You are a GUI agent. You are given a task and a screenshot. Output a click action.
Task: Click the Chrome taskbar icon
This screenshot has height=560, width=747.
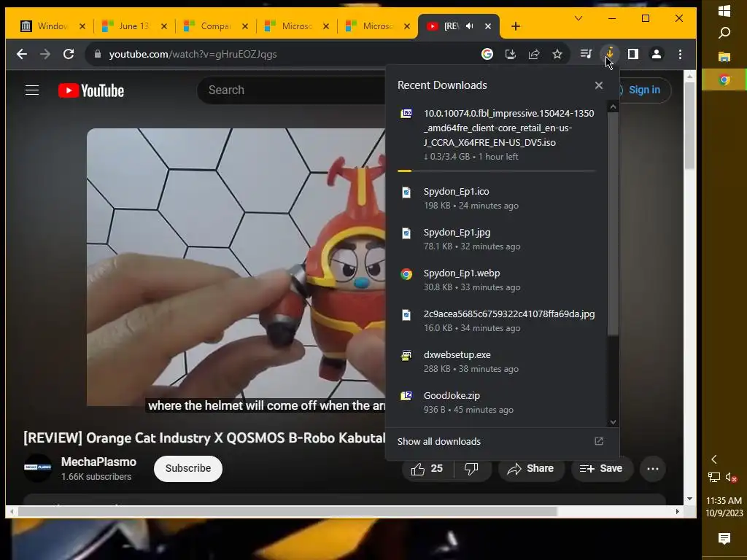(x=724, y=79)
